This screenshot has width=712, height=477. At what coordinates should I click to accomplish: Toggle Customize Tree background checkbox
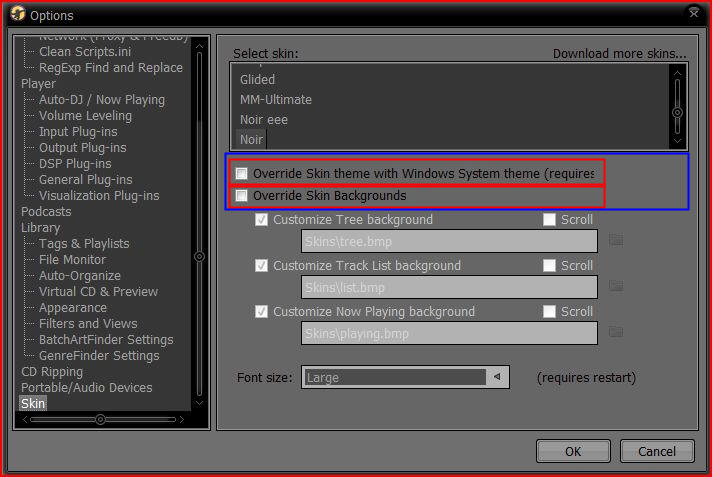tap(262, 220)
